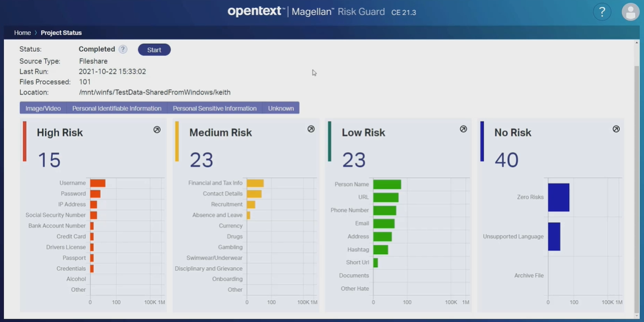Click the Phone Number bar
Image resolution: width=644 pixels, height=322 pixels.
coord(385,210)
